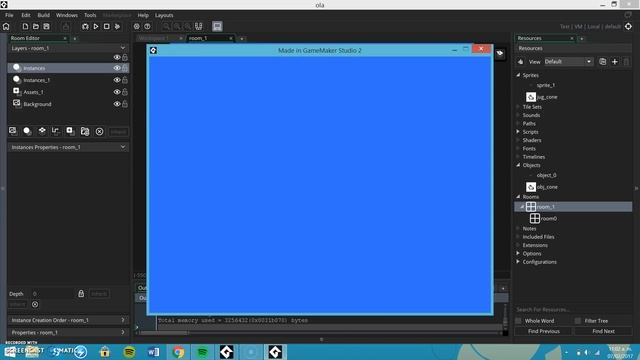Add new resource with plus icon

615,62
